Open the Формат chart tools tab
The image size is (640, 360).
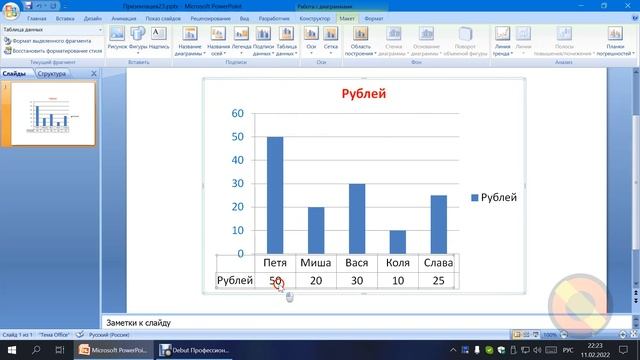point(373,18)
